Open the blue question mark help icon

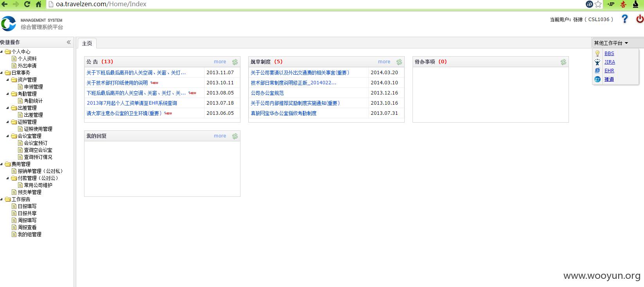pyautogui.click(x=624, y=19)
